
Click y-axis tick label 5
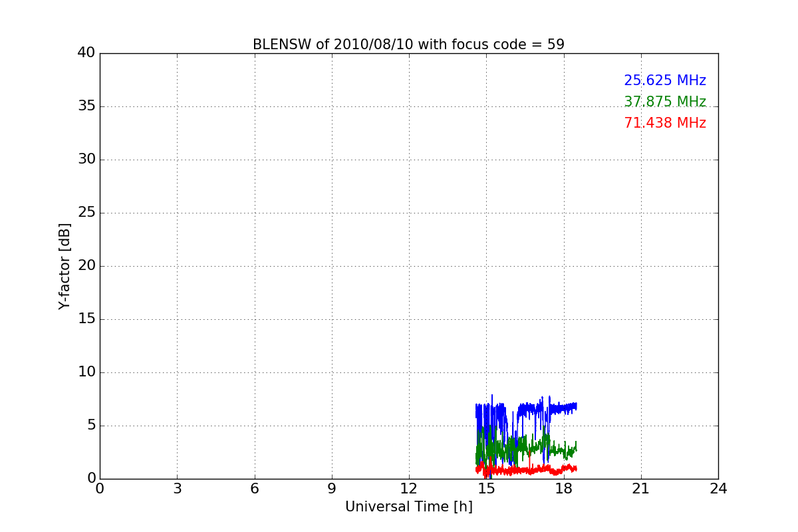(x=91, y=426)
